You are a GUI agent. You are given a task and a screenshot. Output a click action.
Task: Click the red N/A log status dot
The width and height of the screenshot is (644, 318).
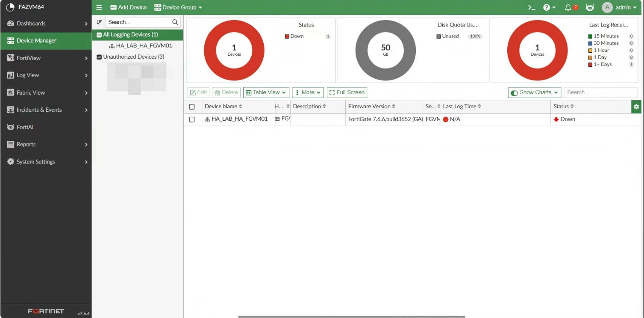coord(446,119)
